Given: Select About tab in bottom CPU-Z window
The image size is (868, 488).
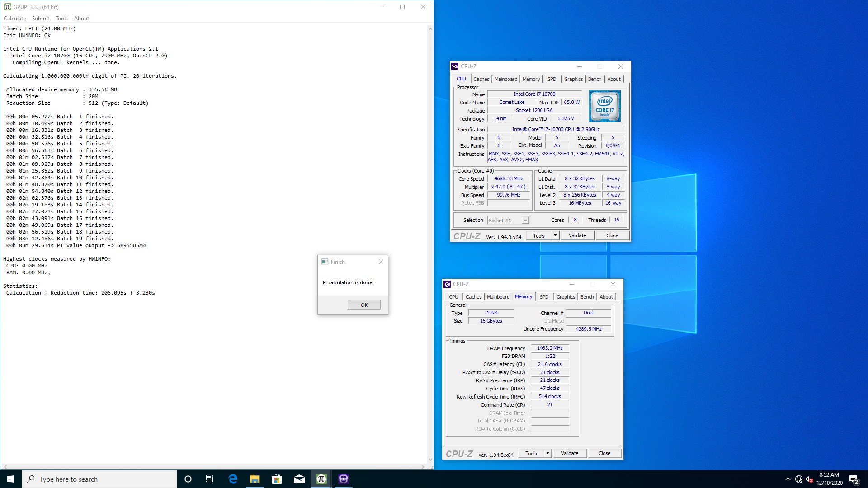Looking at the screenshot, I should point(606,297).
